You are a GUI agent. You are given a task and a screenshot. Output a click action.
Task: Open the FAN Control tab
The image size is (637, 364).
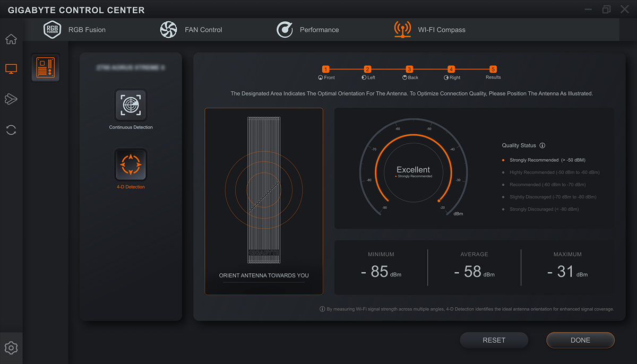point(191,30)
